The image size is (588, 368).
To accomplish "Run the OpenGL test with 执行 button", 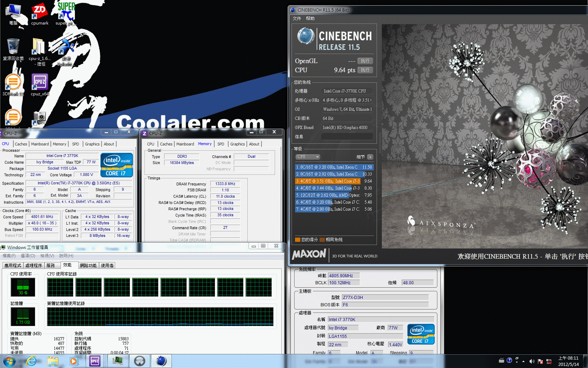I will point(365,61).
